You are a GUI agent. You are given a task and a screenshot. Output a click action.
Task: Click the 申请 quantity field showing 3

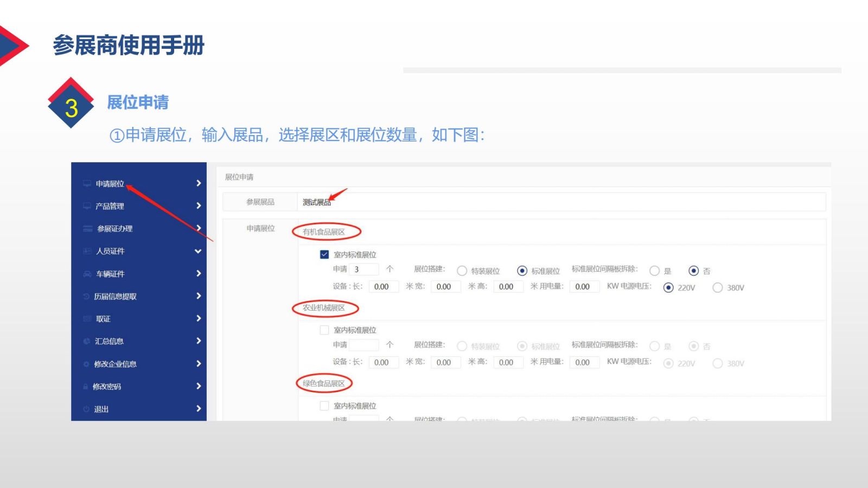(364, 269)
